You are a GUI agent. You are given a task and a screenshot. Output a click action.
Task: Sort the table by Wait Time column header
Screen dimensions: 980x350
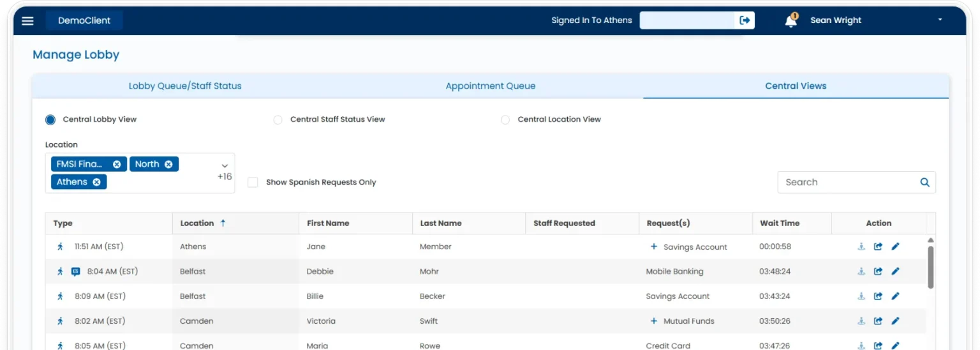coord(779,224)
